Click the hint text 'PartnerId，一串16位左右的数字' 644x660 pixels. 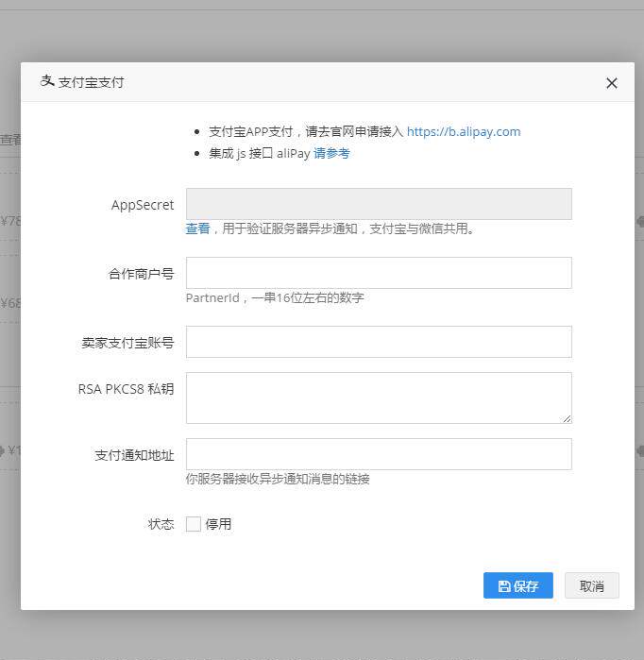275,297
